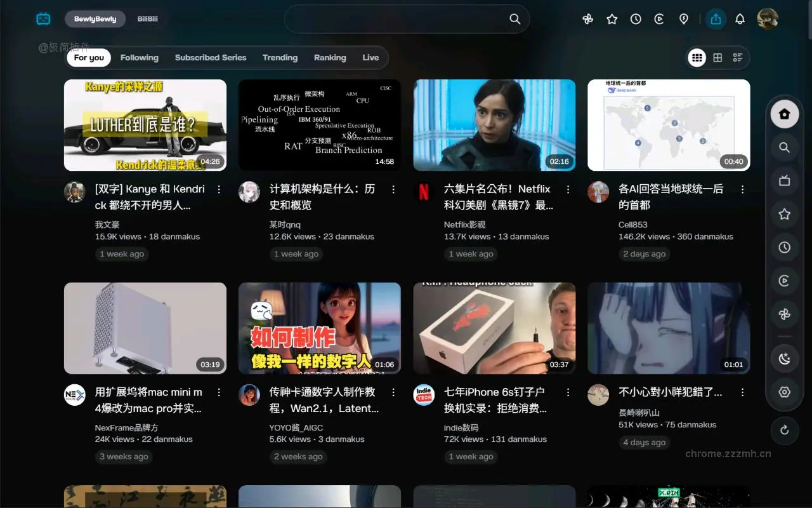
Task: Open BewlyBewly settings gear in right dock
Action: [x=785, y=392]
